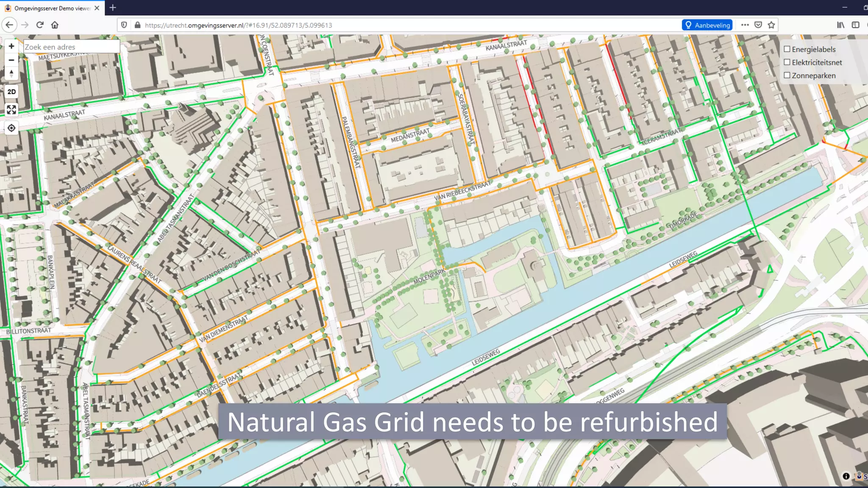Click the LAURENS REAALSTRAAT street label

coord(134,264)
